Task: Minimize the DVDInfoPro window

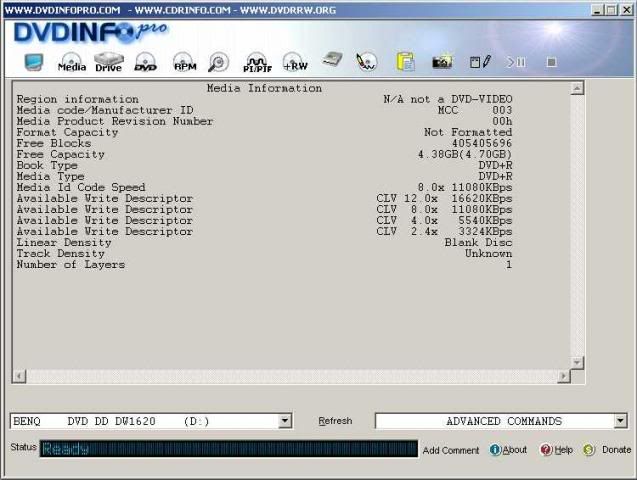Action: click(x=596, y=10)
